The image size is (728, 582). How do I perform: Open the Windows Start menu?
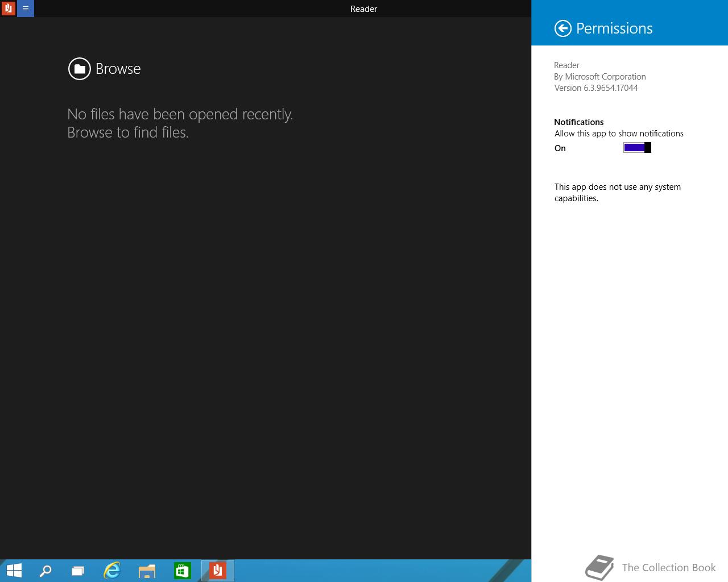(x=14, y=571)
